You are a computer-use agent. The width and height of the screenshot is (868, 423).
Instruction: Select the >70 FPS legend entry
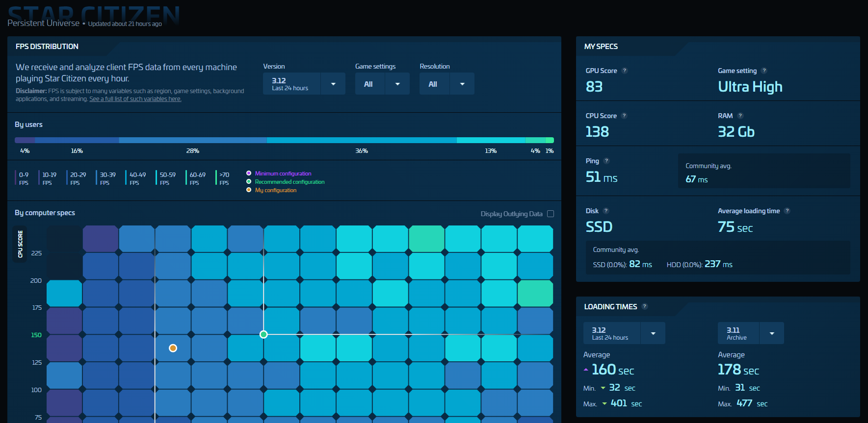coord(223,178)
